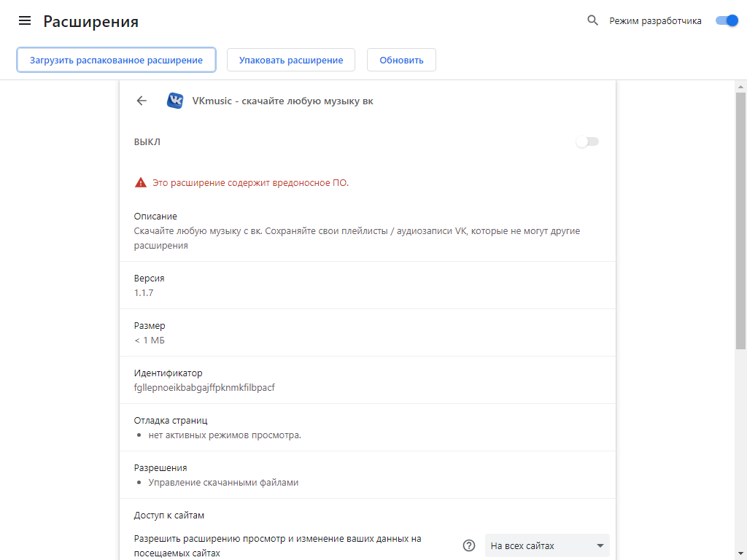
Task: Click 'Загрузить распакованное расширение' button
Action: coord(116,60)
